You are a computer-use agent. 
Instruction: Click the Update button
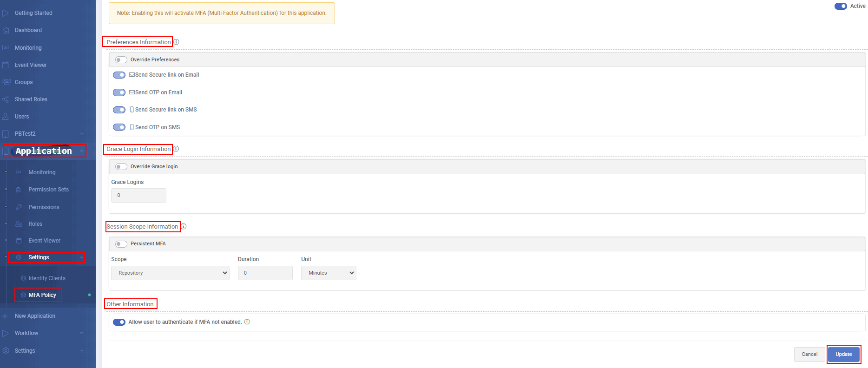pyautogui.click(x=843, y=354)
